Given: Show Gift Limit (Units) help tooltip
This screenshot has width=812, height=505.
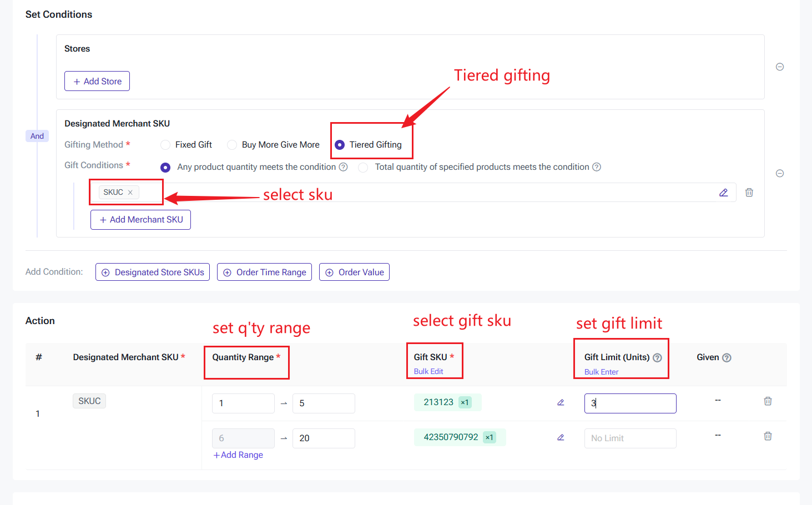Looking at the screenshot, I should [x=658, y=358].
